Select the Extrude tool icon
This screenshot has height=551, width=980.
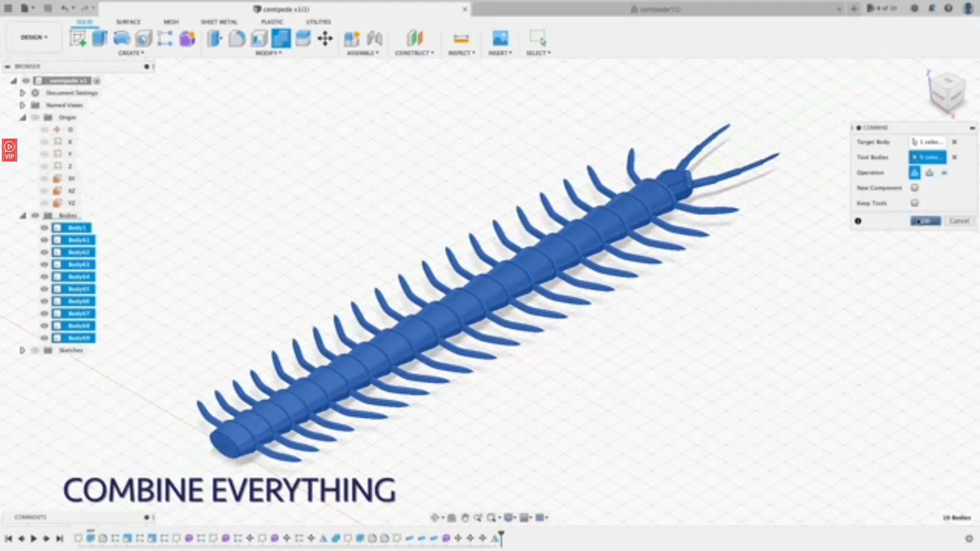100,38
